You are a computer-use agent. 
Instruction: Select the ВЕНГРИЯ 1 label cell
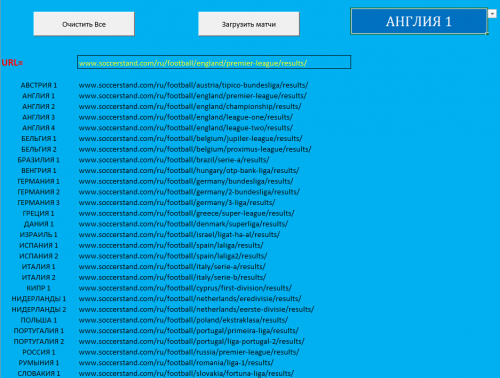pyautogui.click(x=39, y=171)
